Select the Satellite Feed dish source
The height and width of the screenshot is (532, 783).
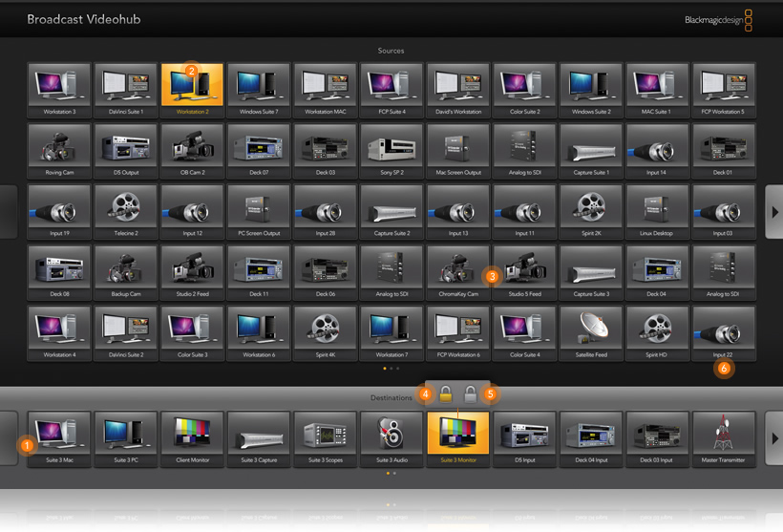click(x=591, y=333)
